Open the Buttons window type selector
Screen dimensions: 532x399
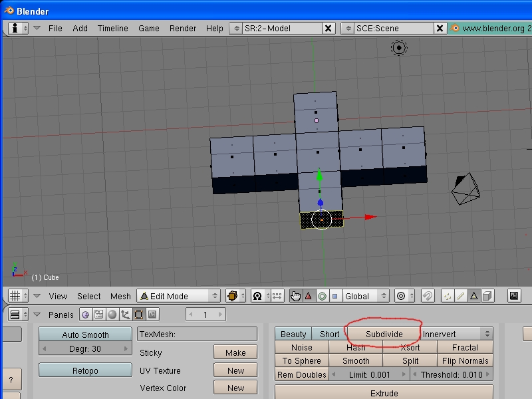pos(18,315)
